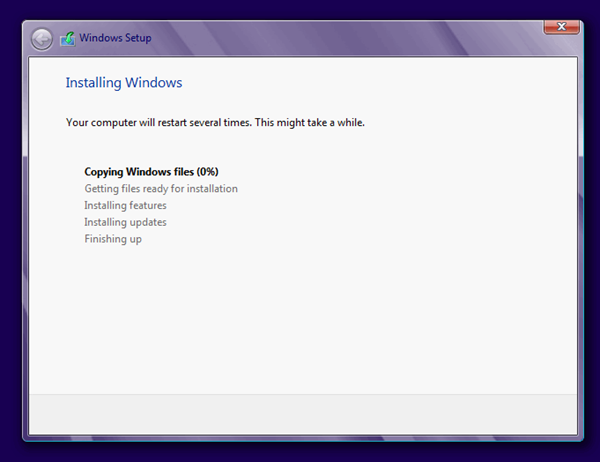Click the computer will restart message
Image resolution: width=600 pixels, height=462 pixels.
pyautogui.click(x=215, y=122)
